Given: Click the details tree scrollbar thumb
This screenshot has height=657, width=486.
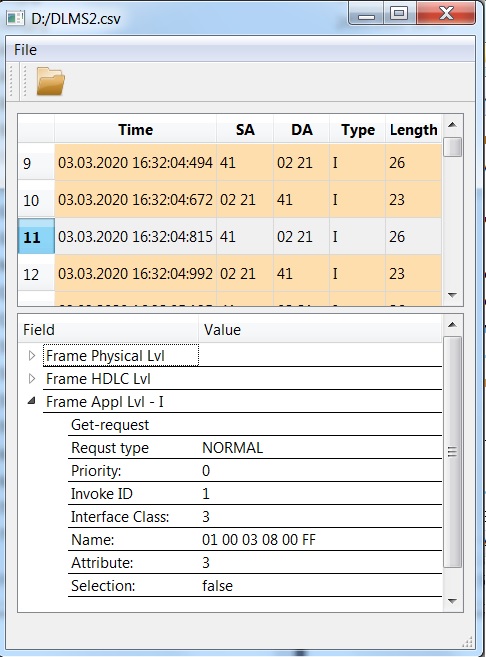Looking at the screenshot, I should click(x=452, y=452).
